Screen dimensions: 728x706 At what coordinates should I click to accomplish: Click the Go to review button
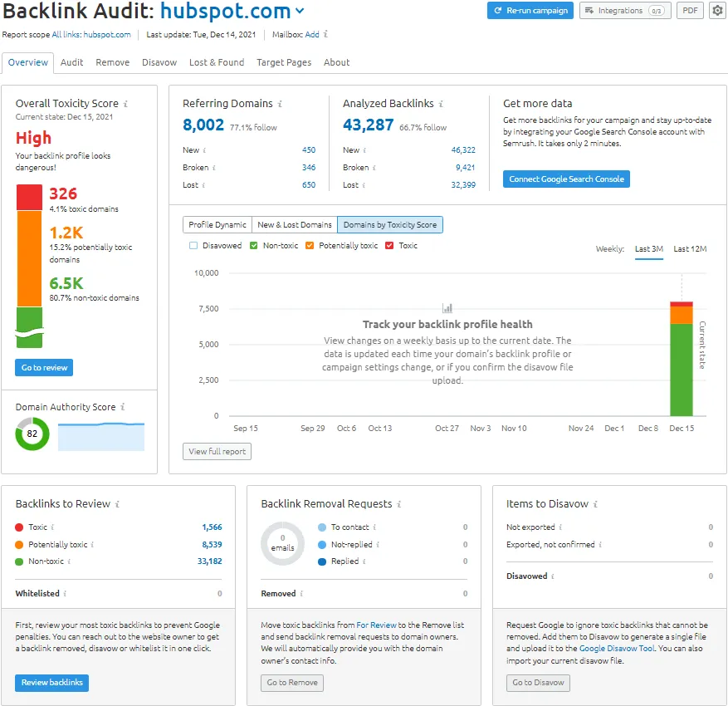tap(44, 367)
